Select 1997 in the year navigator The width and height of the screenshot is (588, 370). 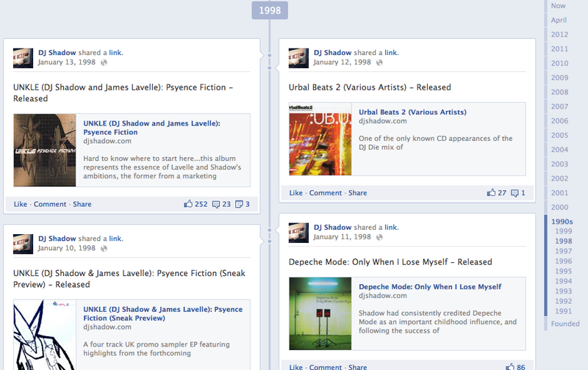(564, 251)
